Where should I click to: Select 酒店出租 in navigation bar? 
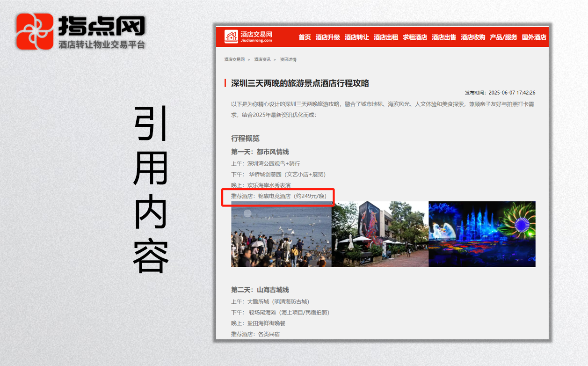(385, 37)
